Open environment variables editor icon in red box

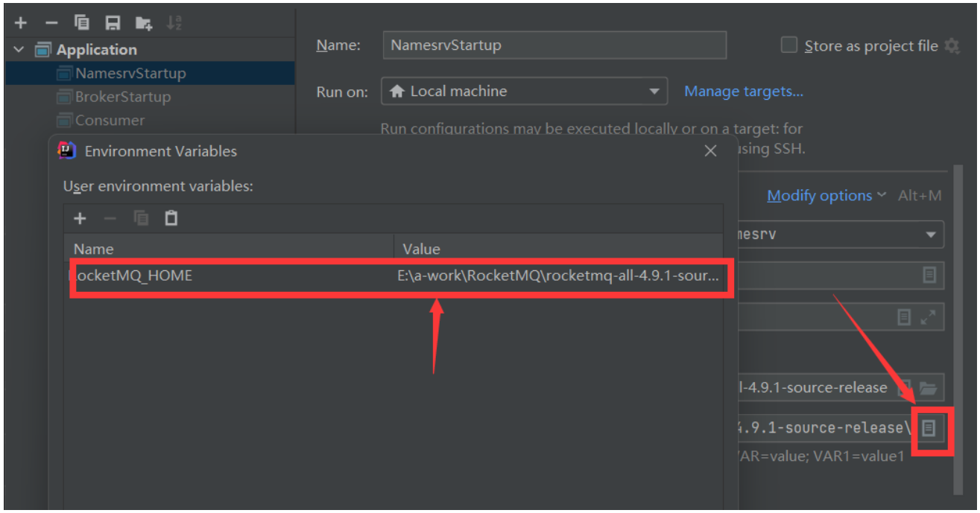(x=929, y=428)
